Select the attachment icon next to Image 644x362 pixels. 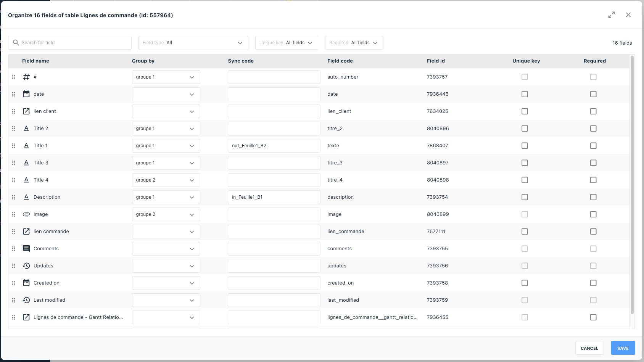tap(26, 214)
